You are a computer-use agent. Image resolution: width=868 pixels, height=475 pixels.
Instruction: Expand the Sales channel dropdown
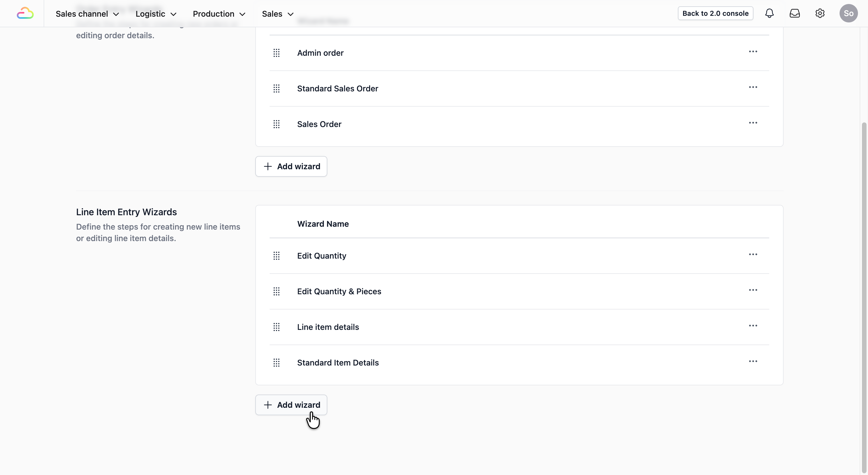pyautogui.click(x=87, y=14)
